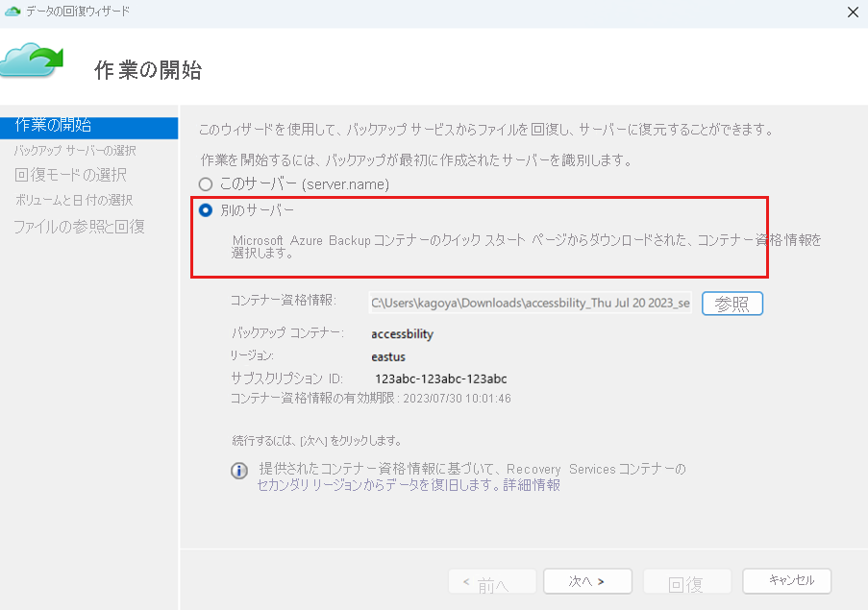Open the セカンダリ リージョン 詳細情報 link
Screen dimensions: 868x610
409,485
